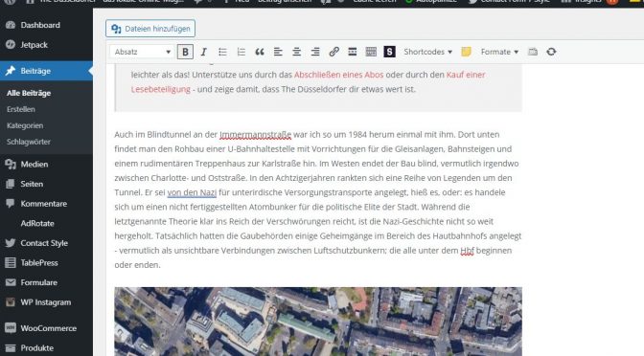Click the underlined word Immermannstraße
Viewport: 644px width, 356px height.
tap(255, 135)
